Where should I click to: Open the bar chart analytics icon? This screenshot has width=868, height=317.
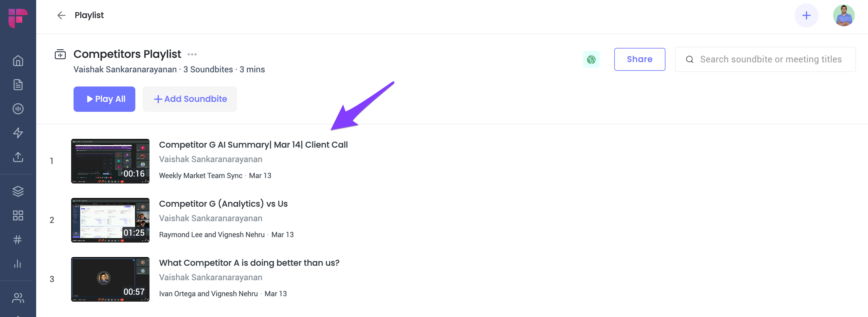(18, 264)
